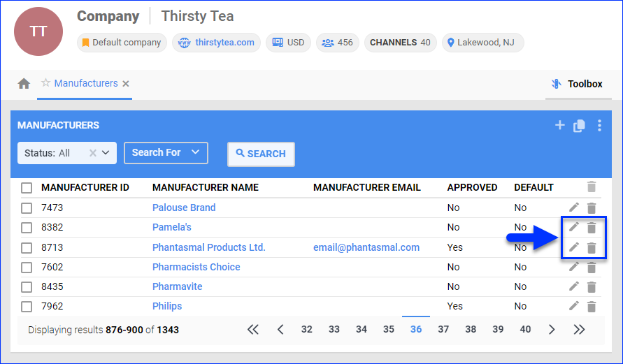The height and width of the screenshot is (364, 623).
Task: Tick the checkbox for Pharmavite row
Action: click(27, 286)
